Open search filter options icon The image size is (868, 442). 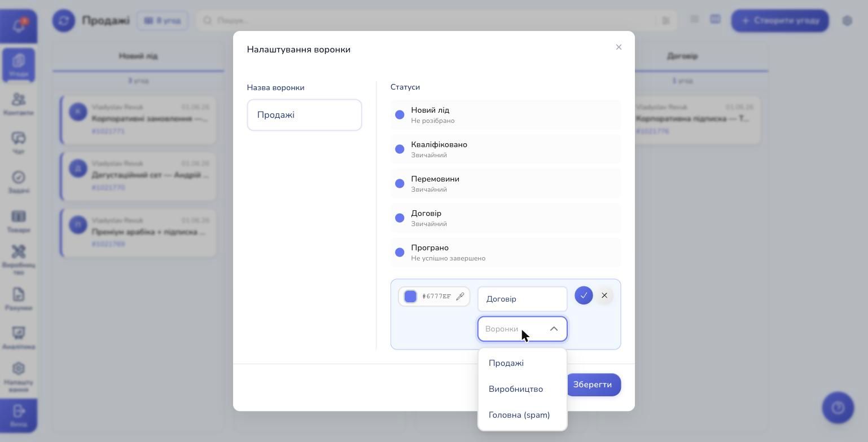click(x=666, y=21)
